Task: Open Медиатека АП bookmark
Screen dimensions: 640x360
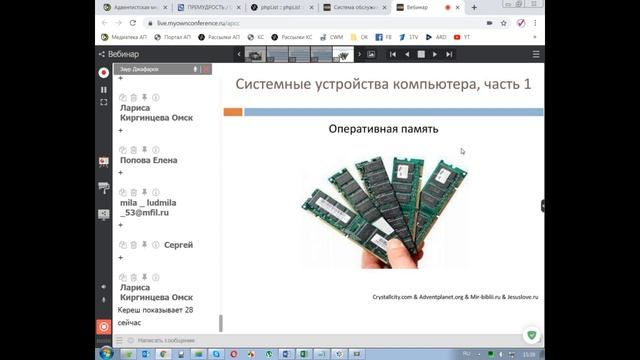Action: 124,37
